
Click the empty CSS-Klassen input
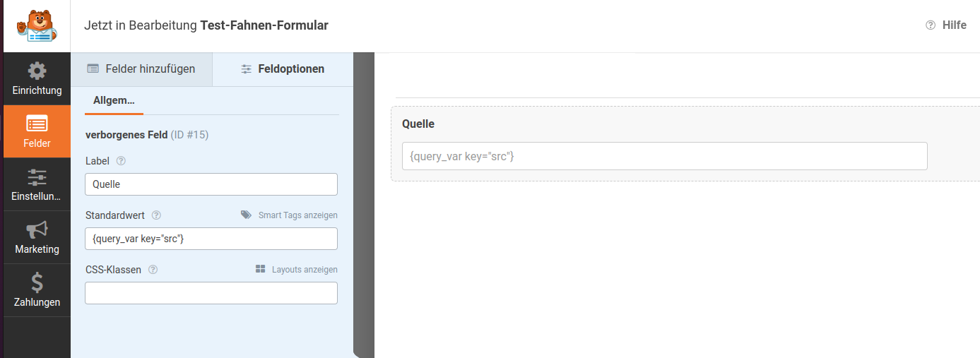click(211, 293)
